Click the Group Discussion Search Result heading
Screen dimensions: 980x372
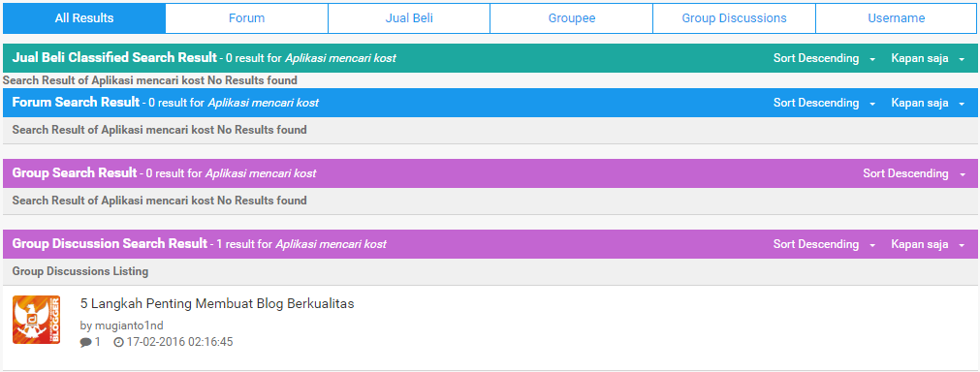tap(110, 243)
